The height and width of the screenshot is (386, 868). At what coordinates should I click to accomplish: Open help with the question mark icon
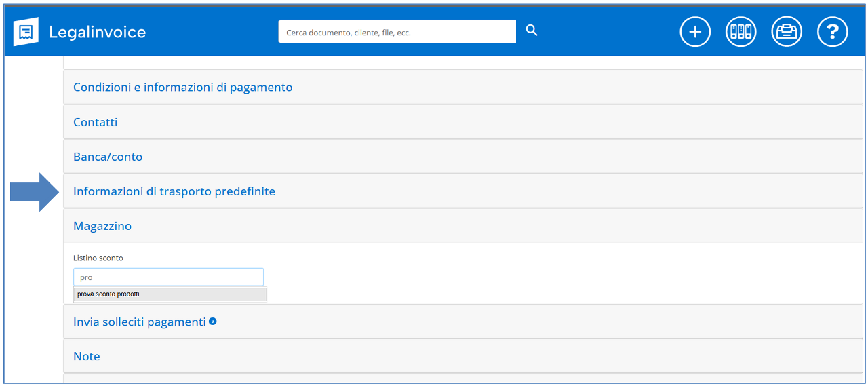(832, 32)
